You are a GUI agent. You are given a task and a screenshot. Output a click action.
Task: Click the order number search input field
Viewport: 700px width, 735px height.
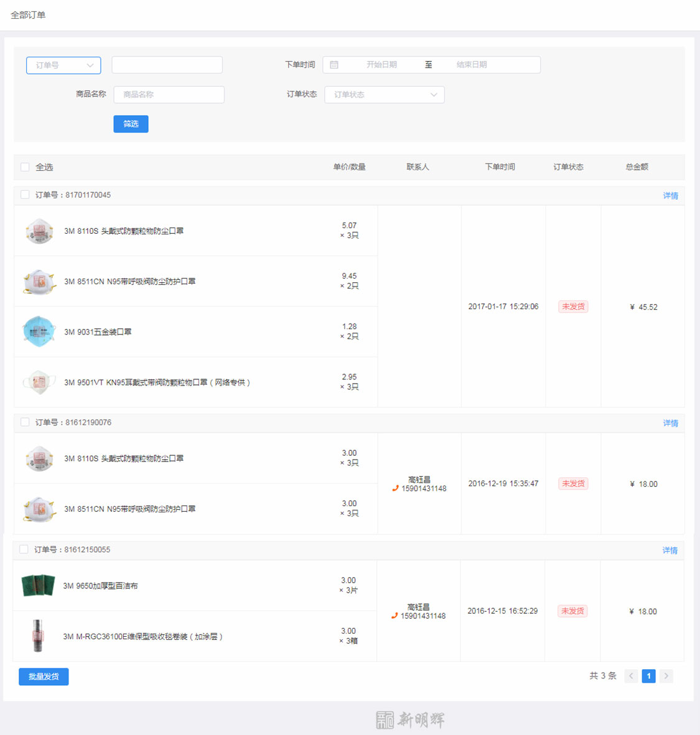tap(167, 65)
